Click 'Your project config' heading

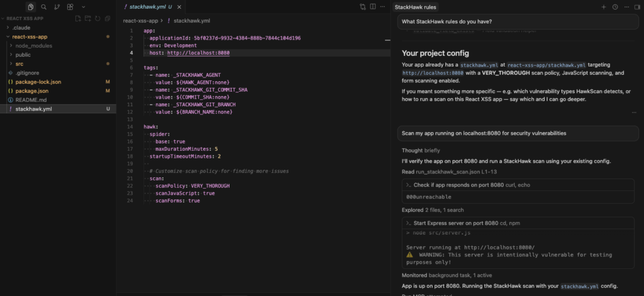[x=435, y=53]
